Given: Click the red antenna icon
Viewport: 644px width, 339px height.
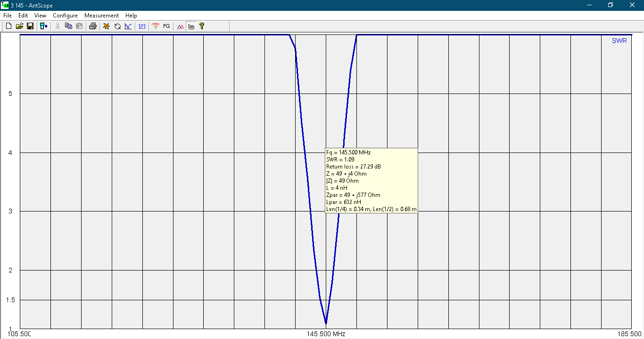Looking at the screenshot, I should click(156, 26).
